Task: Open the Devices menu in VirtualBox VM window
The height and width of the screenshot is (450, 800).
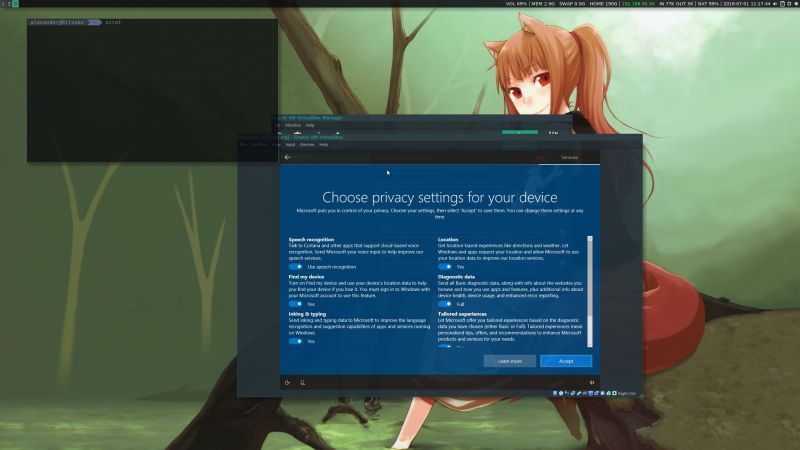Action: [x=307, y=145]
